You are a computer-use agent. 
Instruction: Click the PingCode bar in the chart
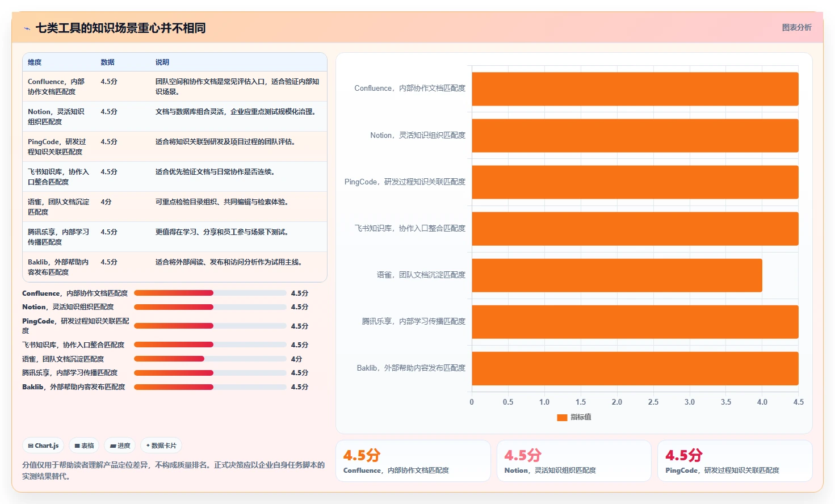[635, 182]
